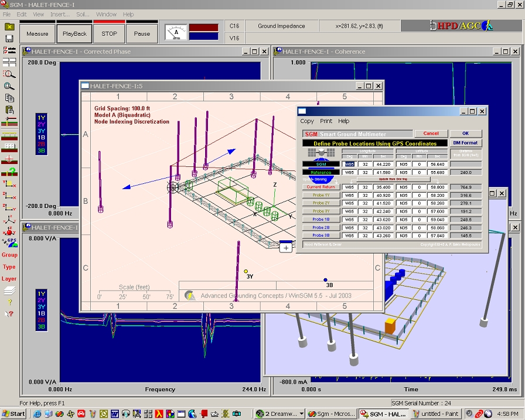Click the copy documents icon in left toolbar

click(9, 98)
